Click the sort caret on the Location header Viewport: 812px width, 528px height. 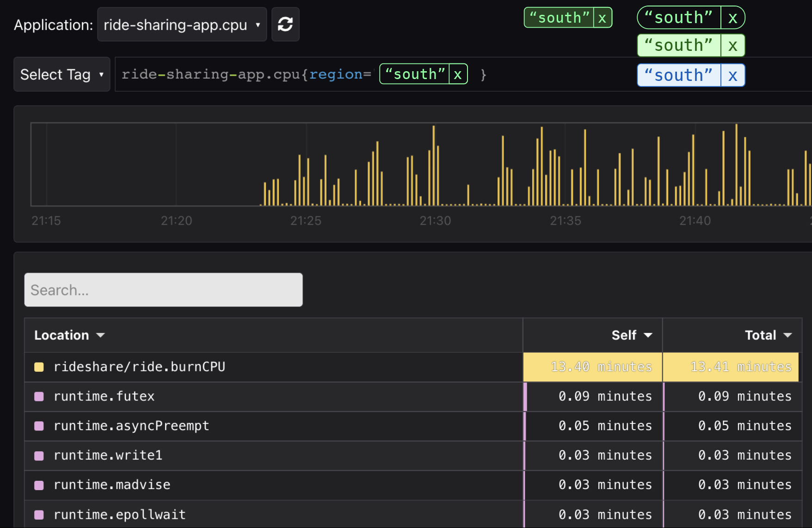coord(101,335)
